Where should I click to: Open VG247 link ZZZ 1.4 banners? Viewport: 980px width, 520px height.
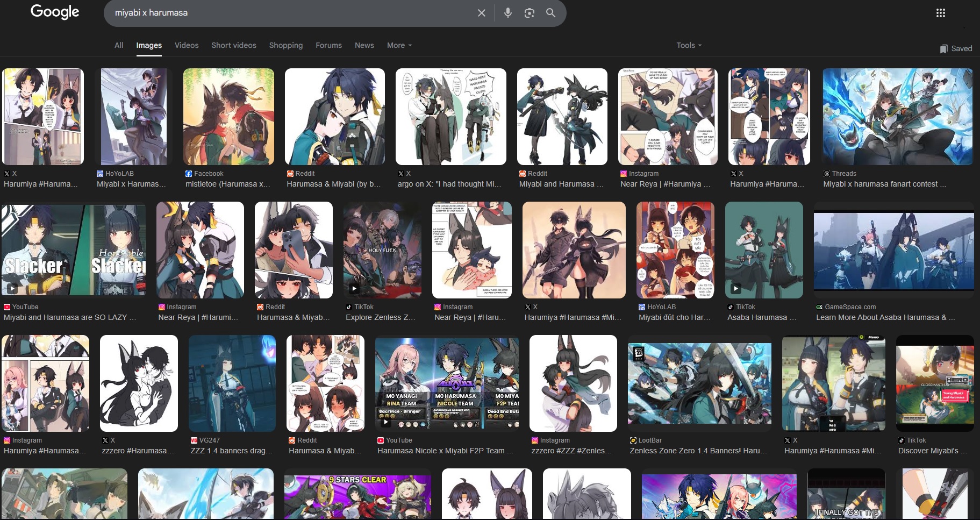pos(231,451)
